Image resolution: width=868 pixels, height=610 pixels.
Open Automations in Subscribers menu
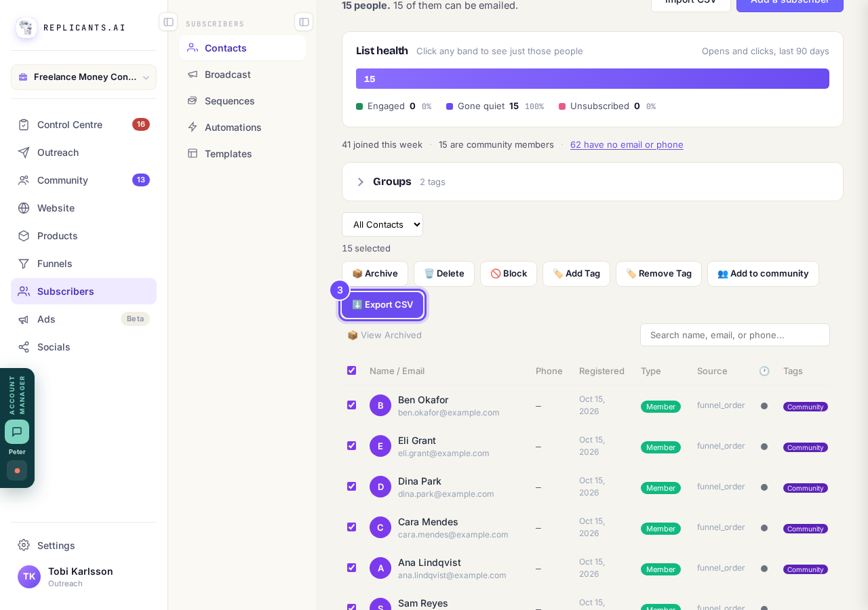[x=242, y=127]
